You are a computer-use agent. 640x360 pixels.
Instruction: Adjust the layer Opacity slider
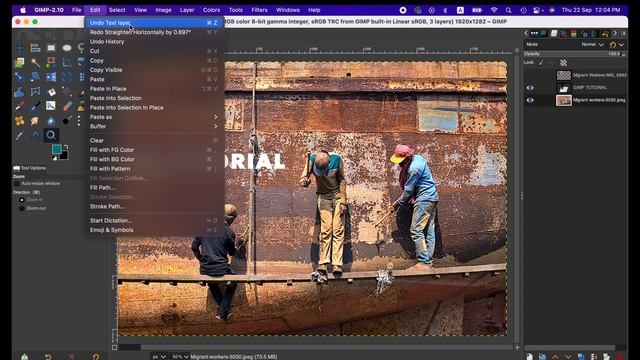[574, 54]
